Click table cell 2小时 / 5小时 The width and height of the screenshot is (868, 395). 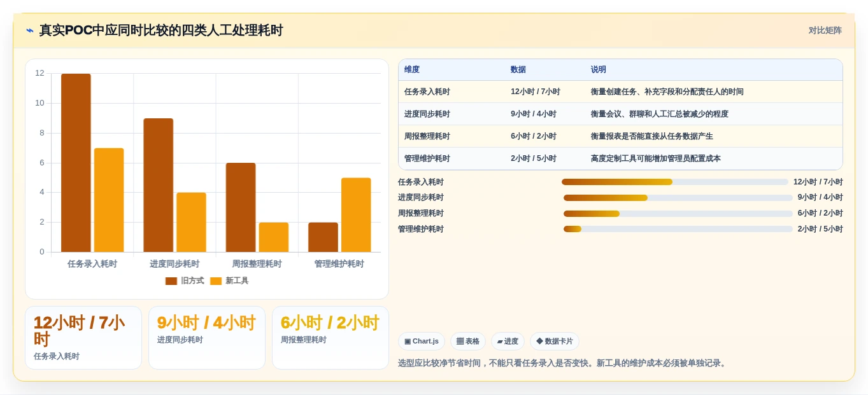tap(534, 159)
